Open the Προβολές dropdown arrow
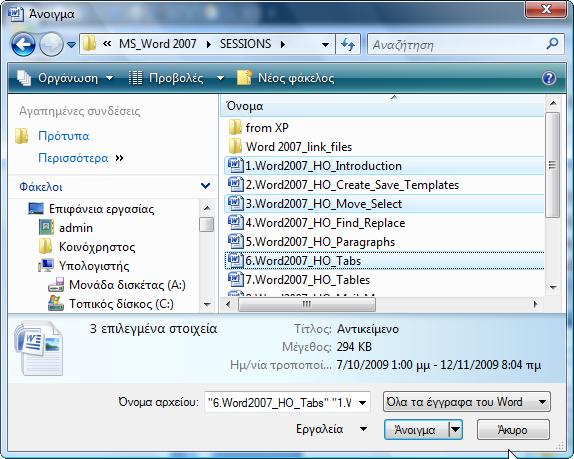574x459 pixels. (x=220, y=78)
